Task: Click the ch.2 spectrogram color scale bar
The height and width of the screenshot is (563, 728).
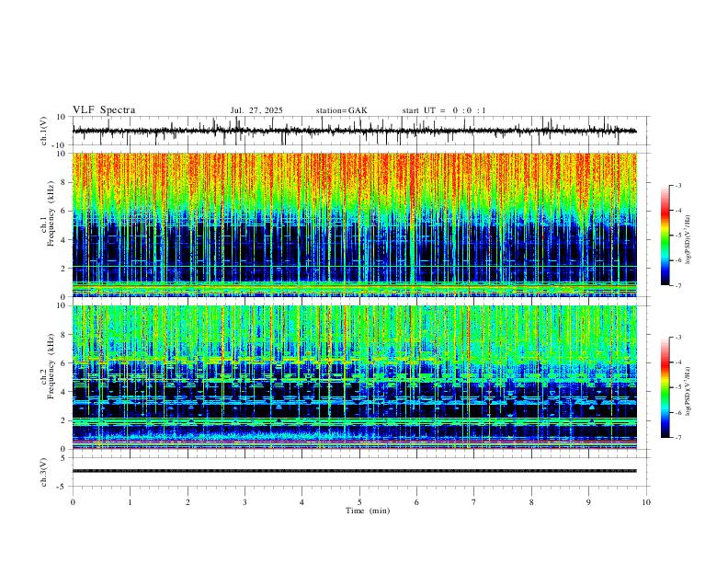Action: coord(665,387)
